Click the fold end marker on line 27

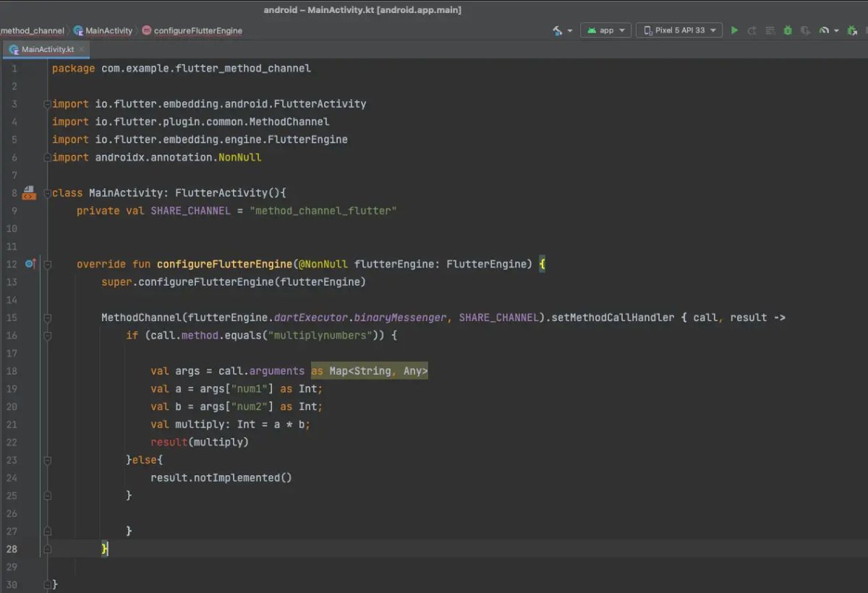[47, 532]
